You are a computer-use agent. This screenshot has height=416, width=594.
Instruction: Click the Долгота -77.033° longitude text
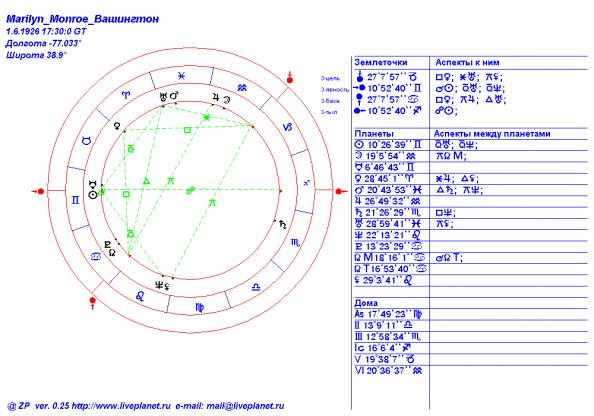44,43
